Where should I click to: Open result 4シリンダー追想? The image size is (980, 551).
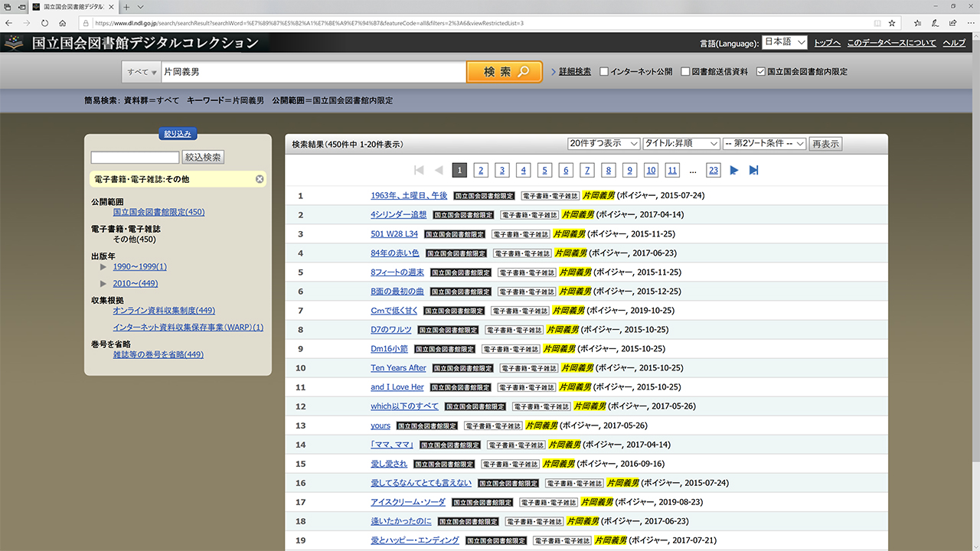[x=399, y=215]
